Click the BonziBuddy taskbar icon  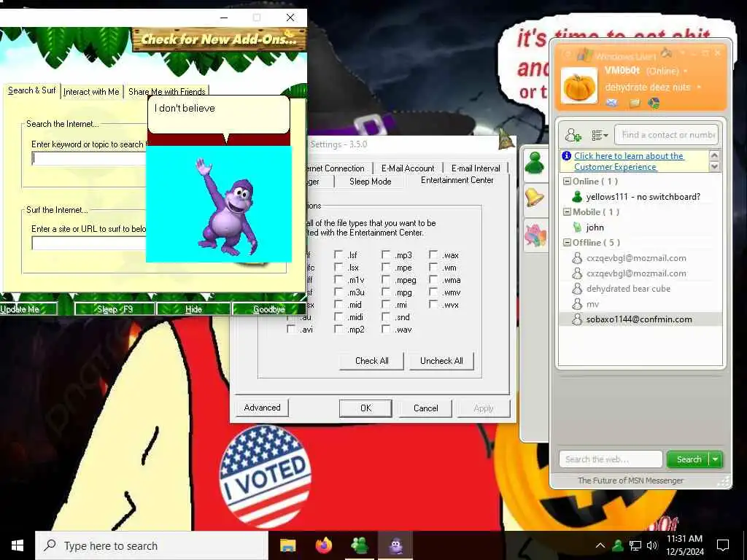(x=395, y=545)
